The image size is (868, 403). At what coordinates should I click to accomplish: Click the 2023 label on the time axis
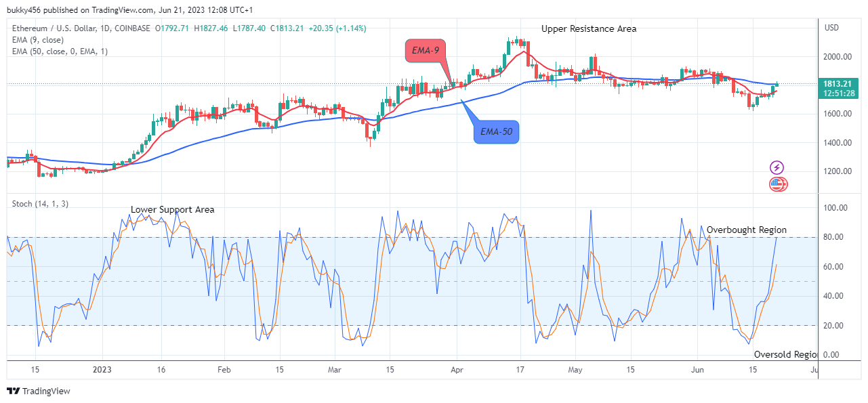coord(102,370)
